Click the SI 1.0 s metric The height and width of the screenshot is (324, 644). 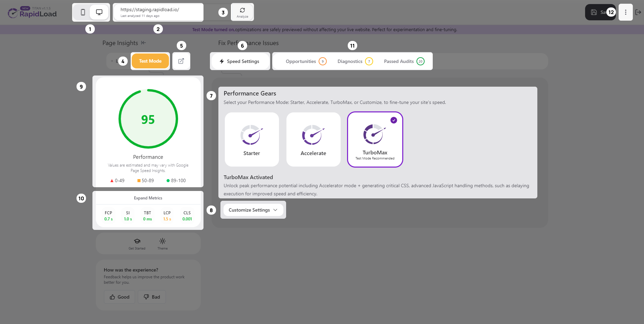coord(128,216)
